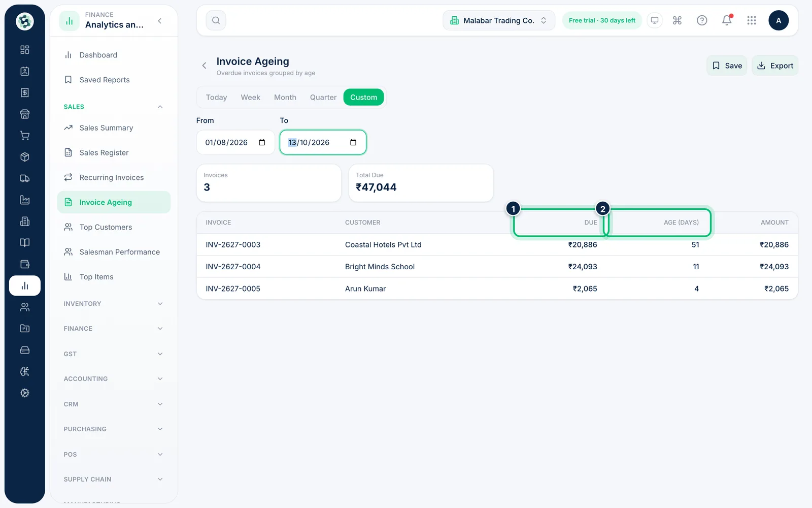Select the Today range tab
Image resolution: width=812 pixels, height=508 pixels.
coord(217,98)
